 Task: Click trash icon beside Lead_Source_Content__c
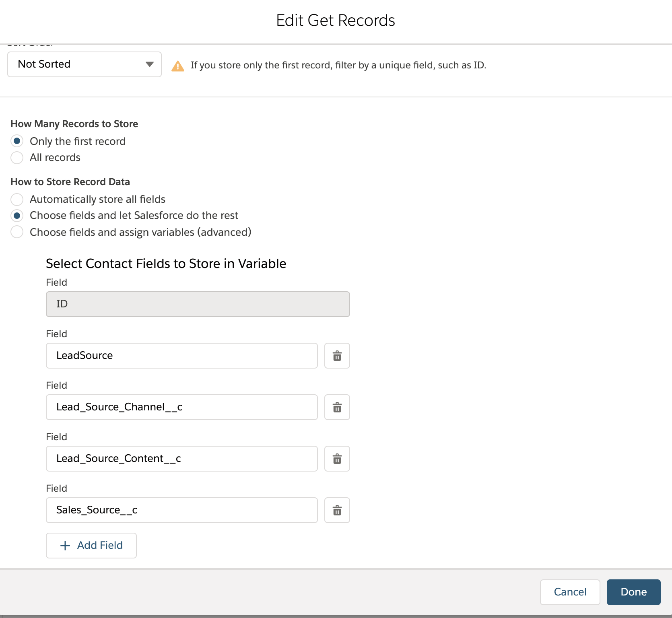coord(337,459)
